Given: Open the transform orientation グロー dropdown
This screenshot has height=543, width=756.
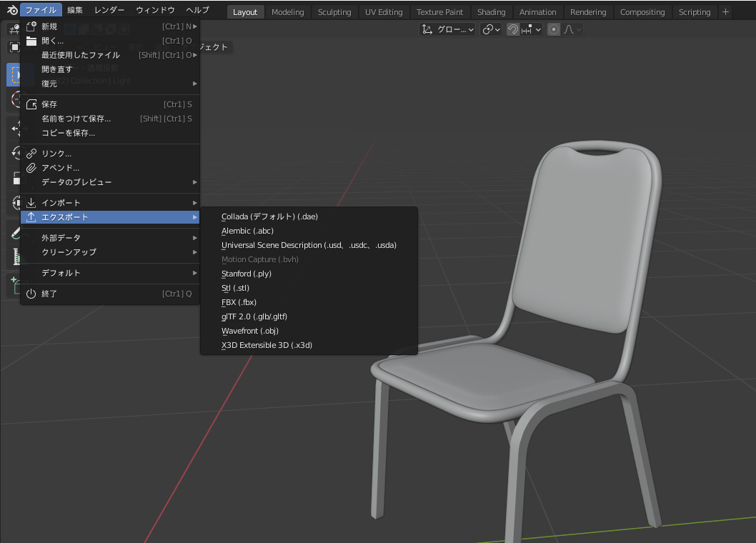Looking at the screenshot, I should [447, 29].
